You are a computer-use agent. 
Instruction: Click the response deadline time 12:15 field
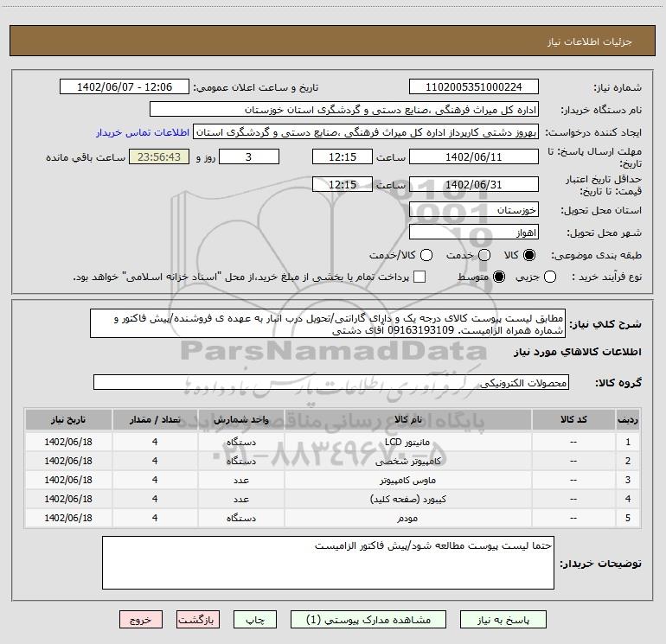[343, 156]
